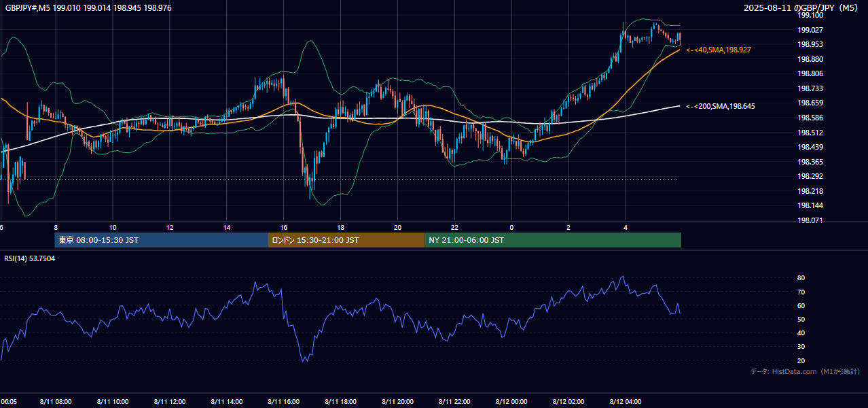Click RSI level 40 on axis

point(801,333)
